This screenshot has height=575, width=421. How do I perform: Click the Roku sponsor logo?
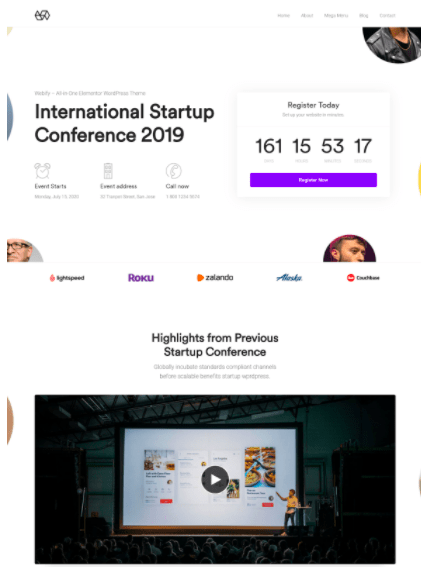pos(141,278)
